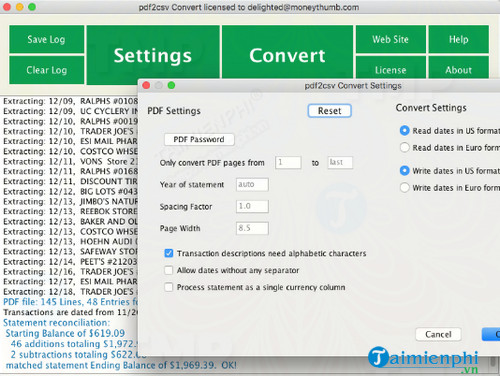Select Write dates in Euro format

tap(405, 188)
